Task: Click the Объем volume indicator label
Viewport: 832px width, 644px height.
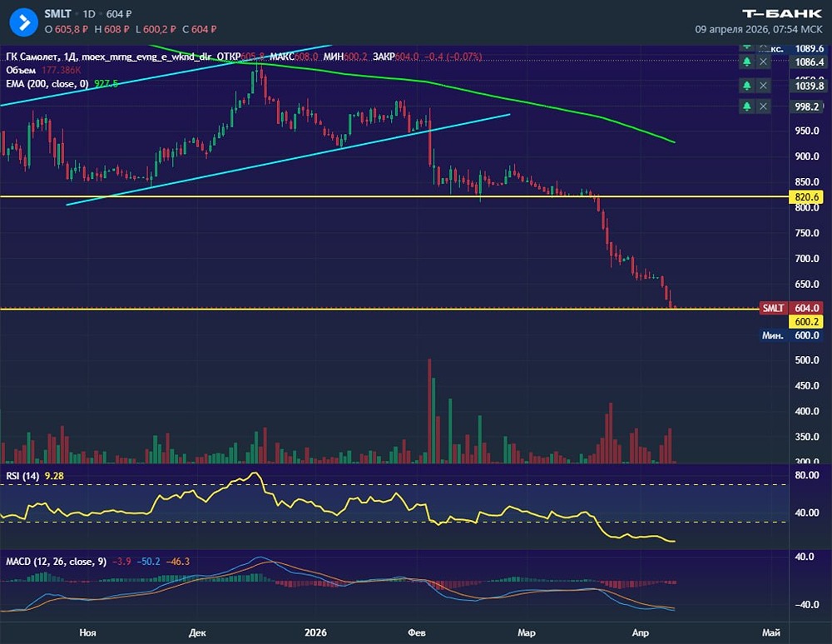Action: [22, 71]
